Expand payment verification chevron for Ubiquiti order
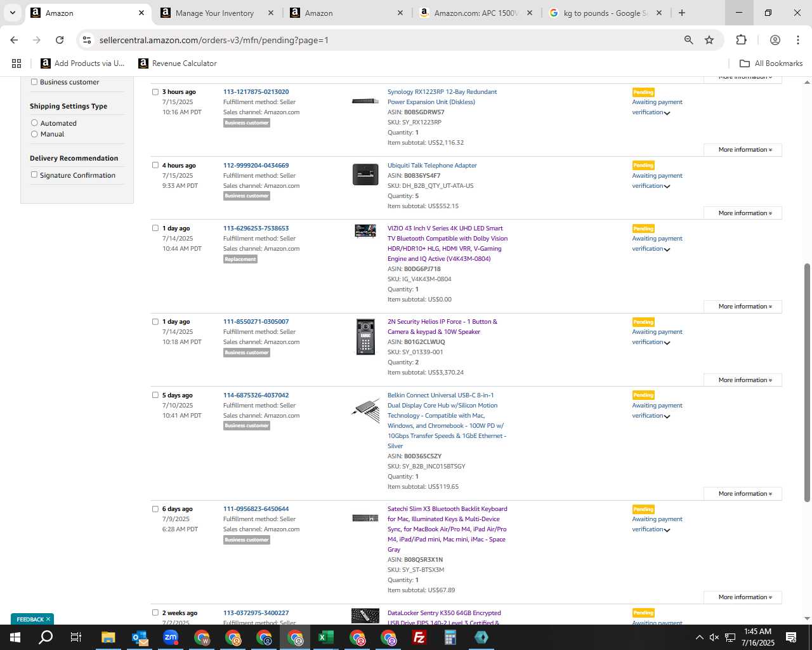 (667, 187)
